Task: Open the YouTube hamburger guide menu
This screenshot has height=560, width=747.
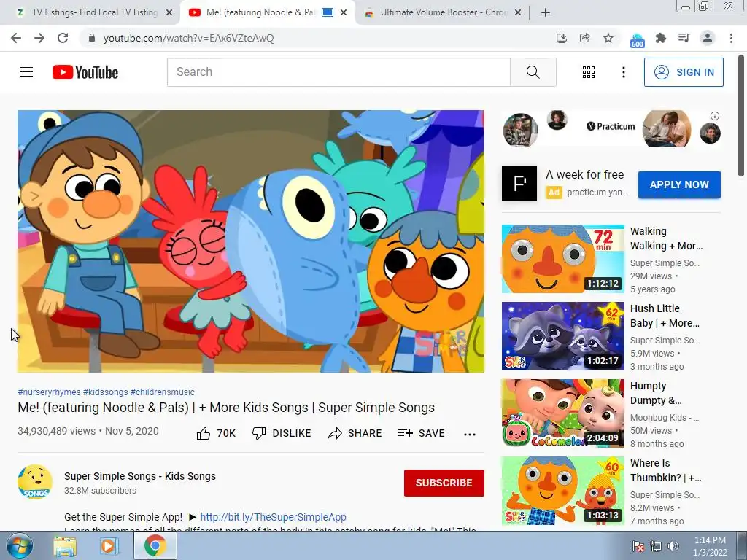Action: coord(26,72)
